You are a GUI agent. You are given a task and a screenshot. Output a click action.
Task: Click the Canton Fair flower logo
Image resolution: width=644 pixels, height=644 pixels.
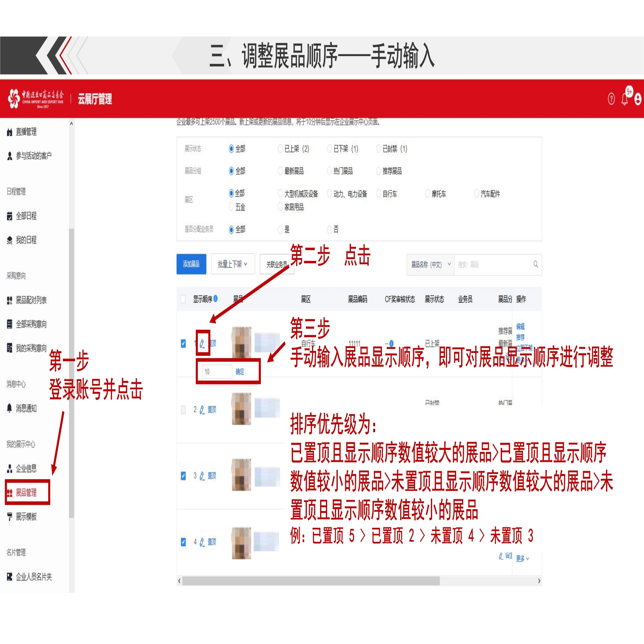[x=14, y=98]
